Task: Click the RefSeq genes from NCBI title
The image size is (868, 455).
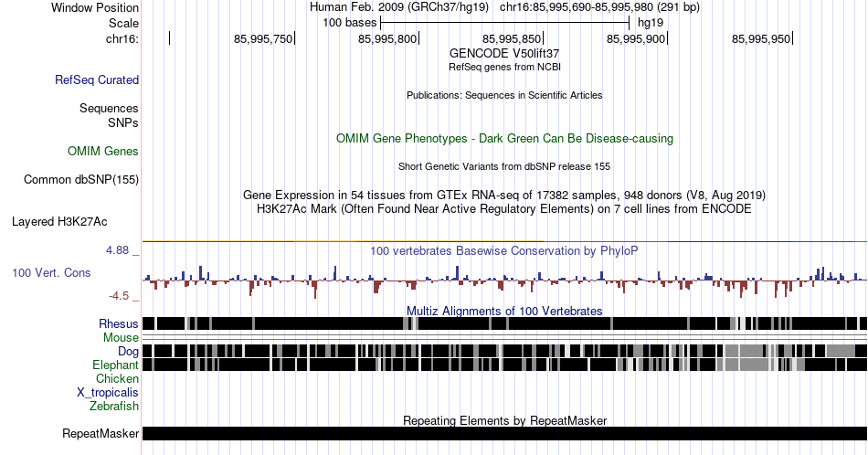Action: click(x=504, y=67)
